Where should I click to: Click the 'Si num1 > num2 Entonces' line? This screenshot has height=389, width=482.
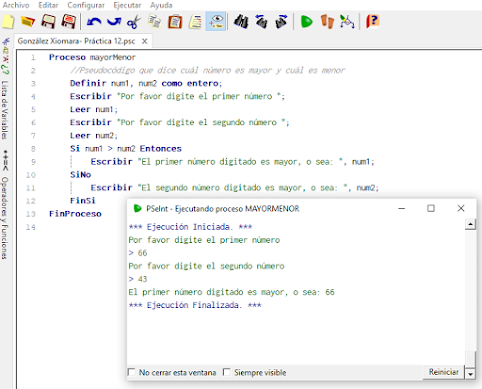[x=126, y=149]
